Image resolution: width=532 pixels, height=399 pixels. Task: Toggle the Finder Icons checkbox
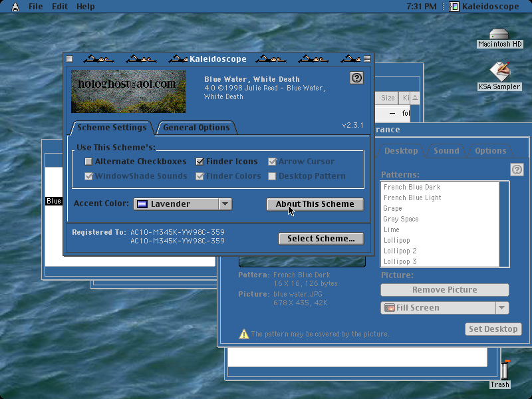coord(200,162)
